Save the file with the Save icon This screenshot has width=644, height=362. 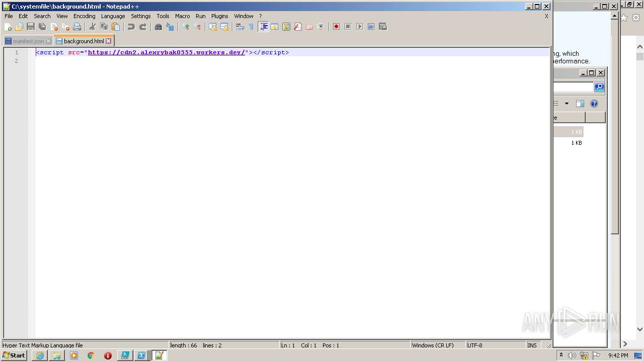click(x=31, y=27)
